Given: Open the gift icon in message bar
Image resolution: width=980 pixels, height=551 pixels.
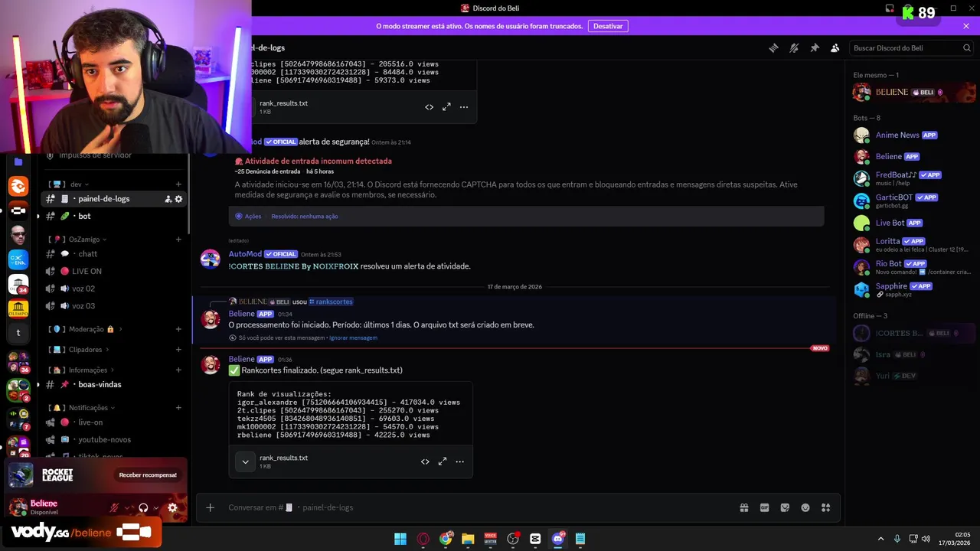Looking at the screenshot, I should click(x=743, y=507).
